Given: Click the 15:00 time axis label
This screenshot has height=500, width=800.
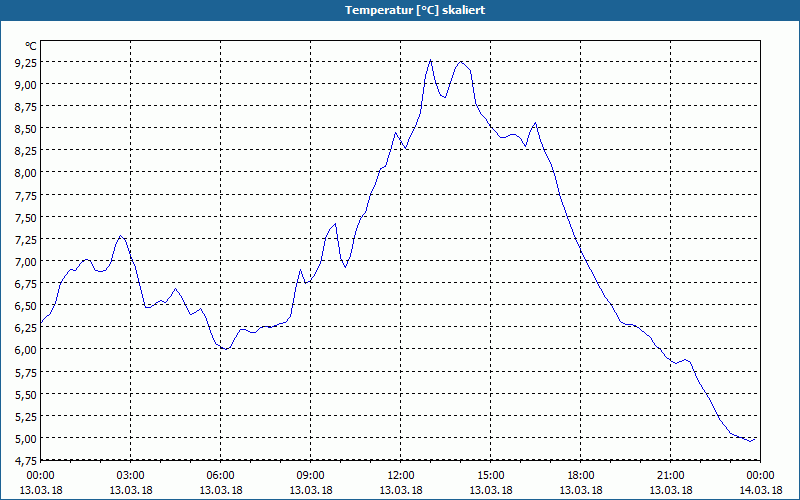Looking at the screenshot, I should [x=491, y=476].
